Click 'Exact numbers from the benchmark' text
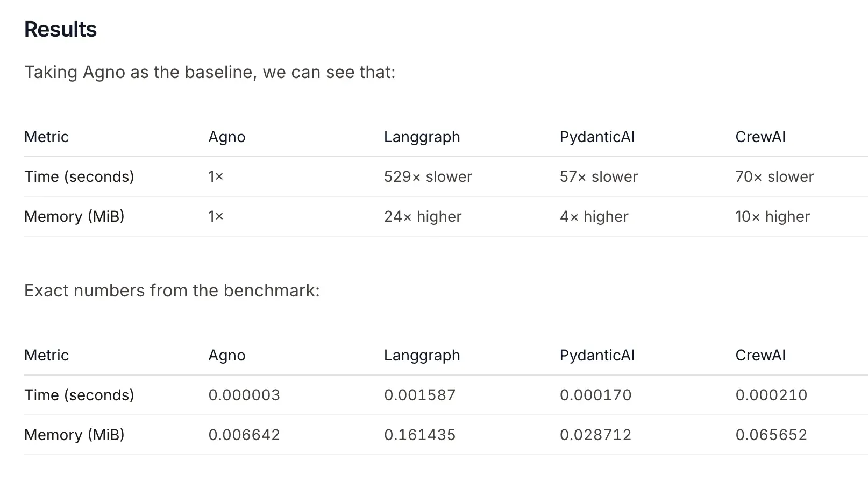 [172, 291]
